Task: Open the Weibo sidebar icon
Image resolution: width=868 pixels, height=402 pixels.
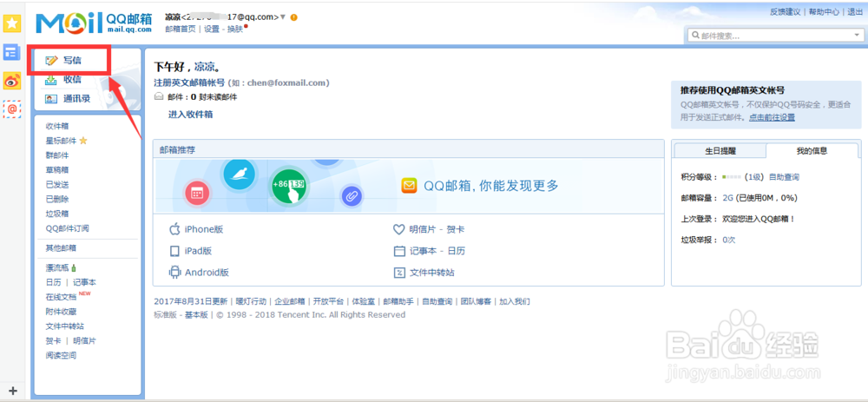Action: [x=12, y=81]
